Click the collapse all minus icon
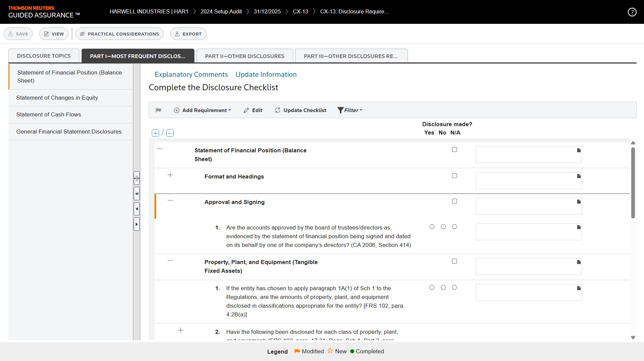This screenshot has width=644, height=361. pyautogui.click(x=170, y=133)
